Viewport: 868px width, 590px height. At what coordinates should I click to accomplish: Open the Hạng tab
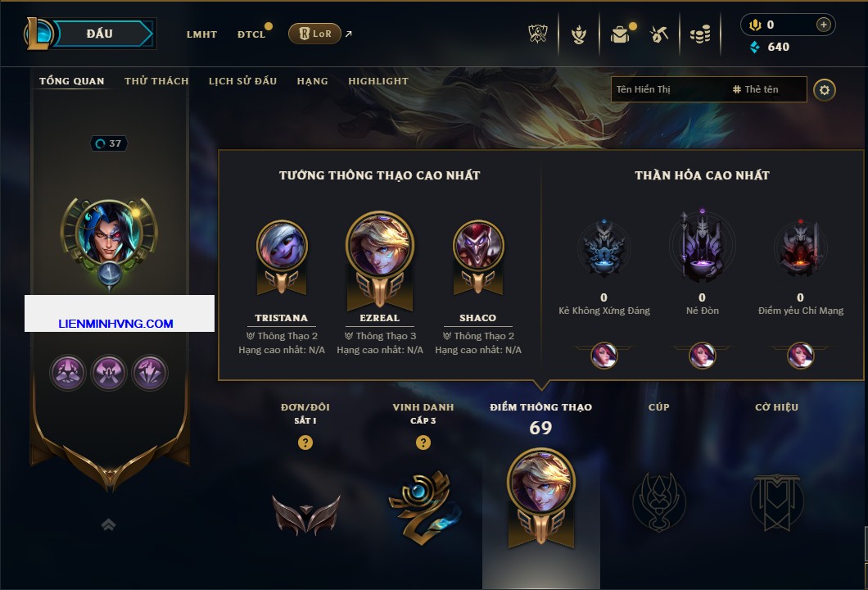click(312, 81)
